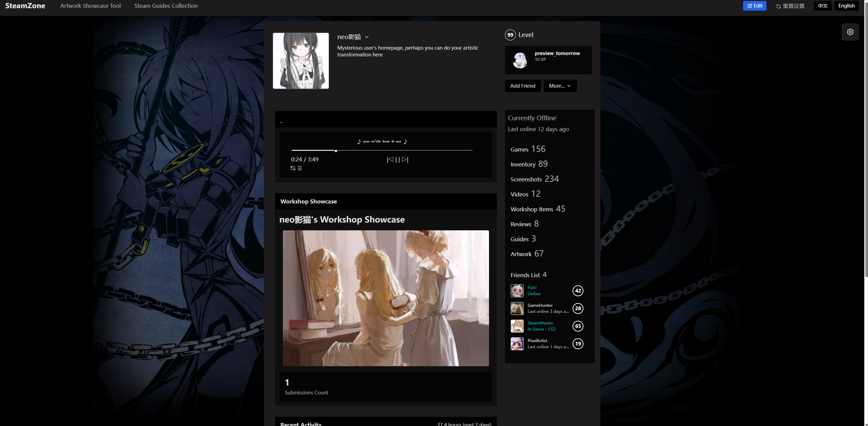Click the profile description text
Viewport: 868px width, 426px height.
408,51
